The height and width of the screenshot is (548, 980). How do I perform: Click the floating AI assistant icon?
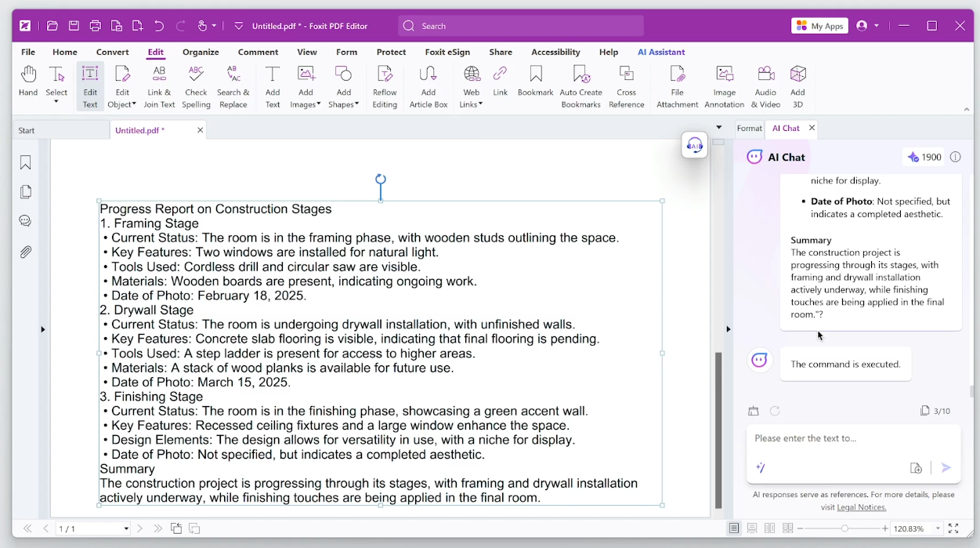pos(695,144)
